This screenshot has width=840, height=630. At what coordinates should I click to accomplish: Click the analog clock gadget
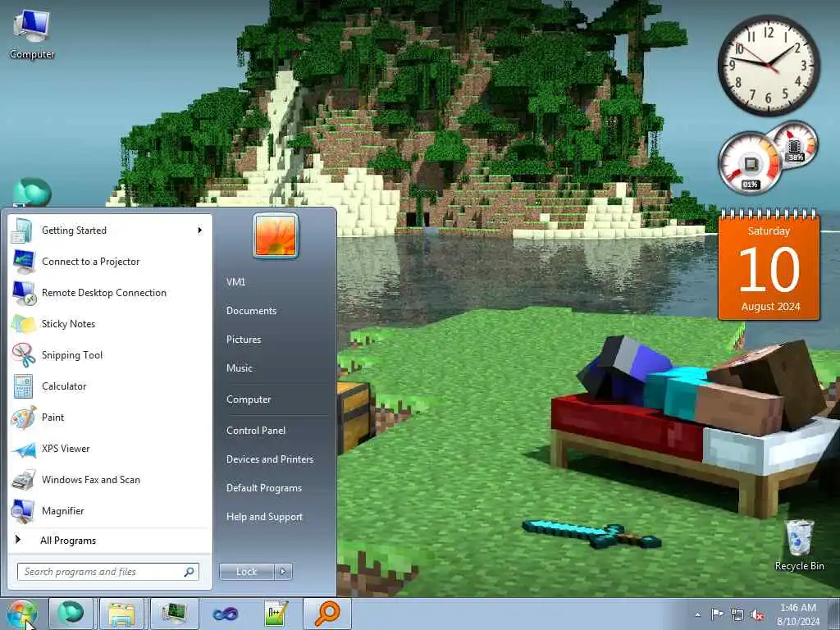click(x=769, y=66)
